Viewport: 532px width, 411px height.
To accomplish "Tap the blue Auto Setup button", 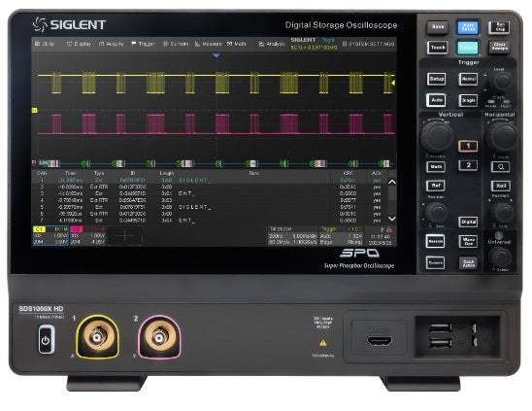I will pyautogui.click(x=468, y=27).
